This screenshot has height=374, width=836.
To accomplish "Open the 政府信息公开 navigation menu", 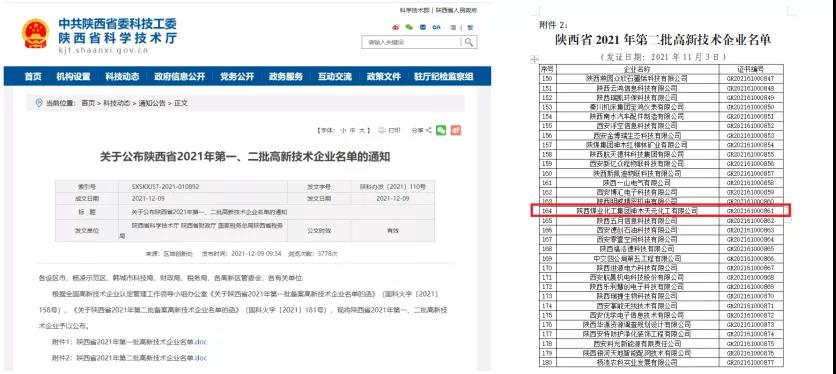I will pos(180,76).
